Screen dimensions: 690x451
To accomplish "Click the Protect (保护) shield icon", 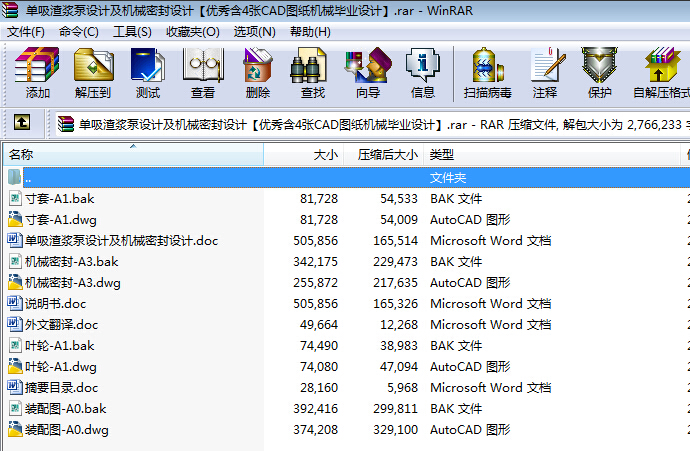I will (599, 65).
